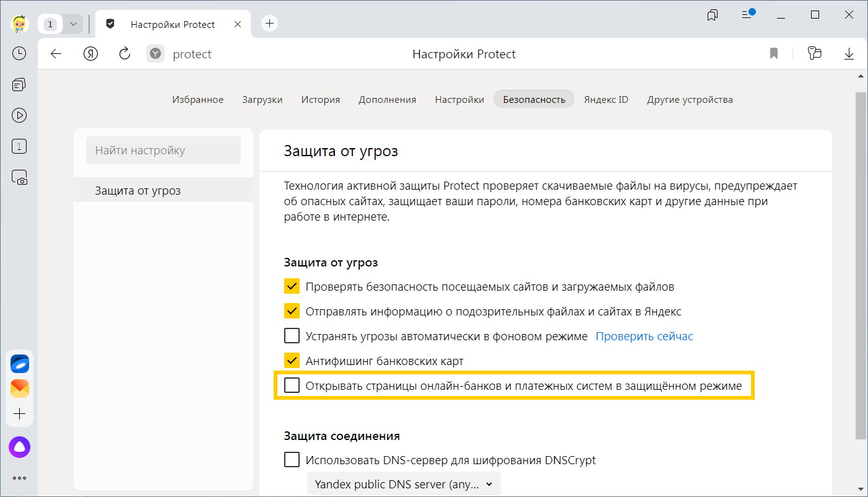Switch to the Избранное tab
868x497 pixels.
(198, 99)
